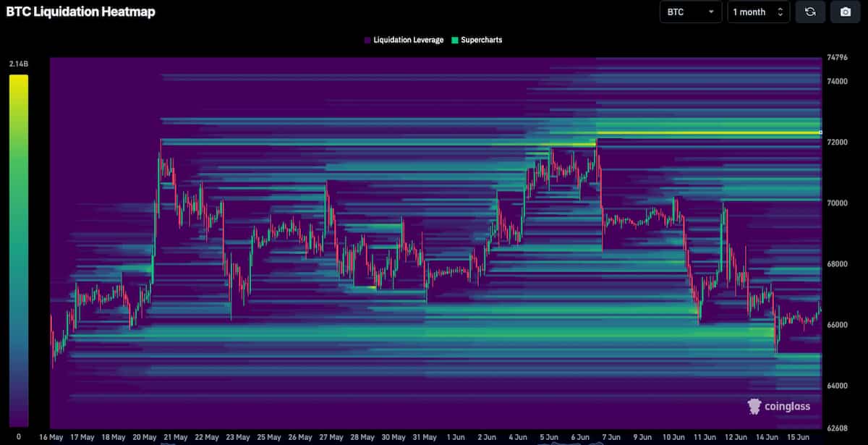Click the green Supercharts legend square
Screen dimensions: 868x445
click(x=454, y=41)
